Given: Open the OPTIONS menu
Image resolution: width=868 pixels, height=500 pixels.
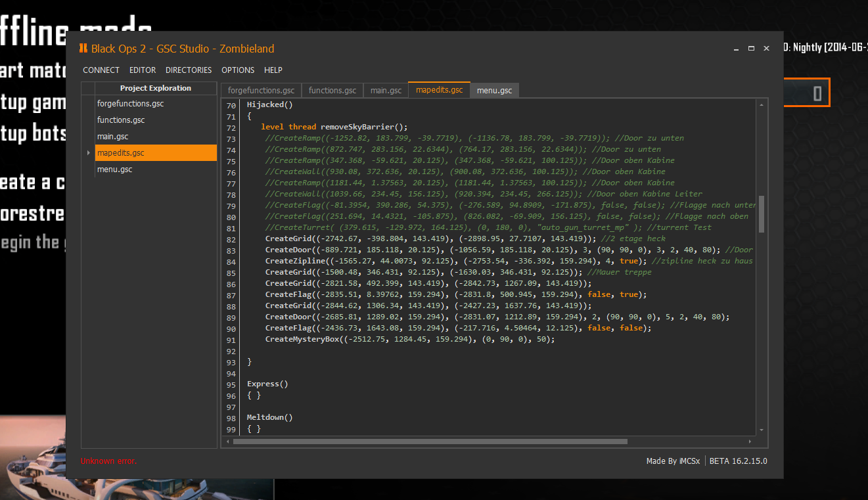Looking at the screenshot, I should [238, 70].
